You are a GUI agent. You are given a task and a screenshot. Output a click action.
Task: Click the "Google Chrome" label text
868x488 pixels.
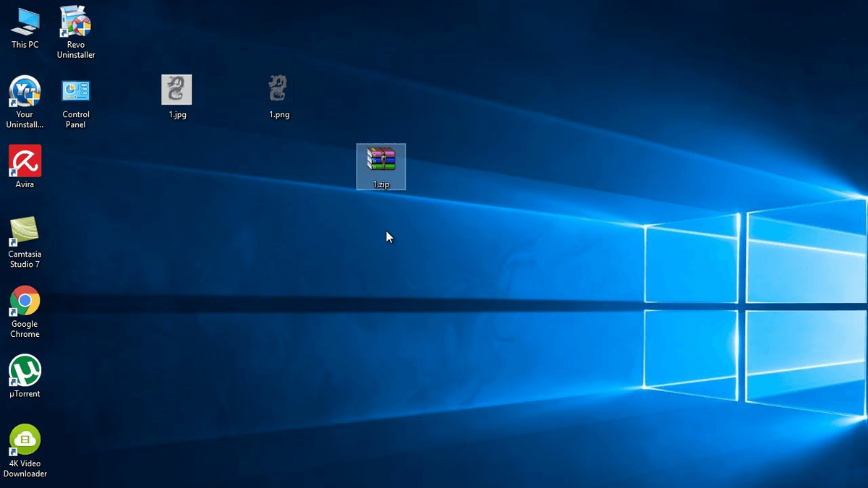point(25,330)
